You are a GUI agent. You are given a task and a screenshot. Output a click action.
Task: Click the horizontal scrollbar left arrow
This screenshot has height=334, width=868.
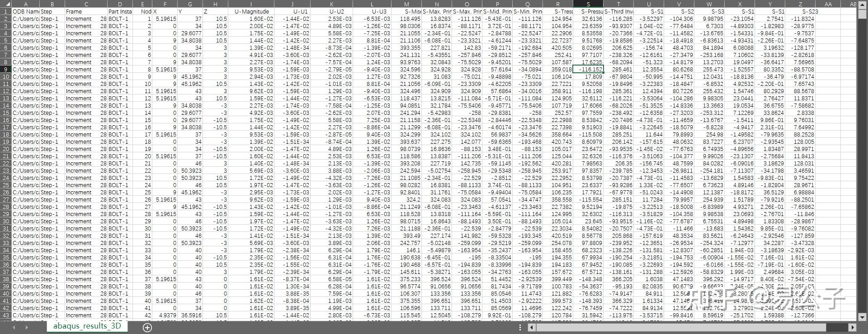click(x=532, y=328)
